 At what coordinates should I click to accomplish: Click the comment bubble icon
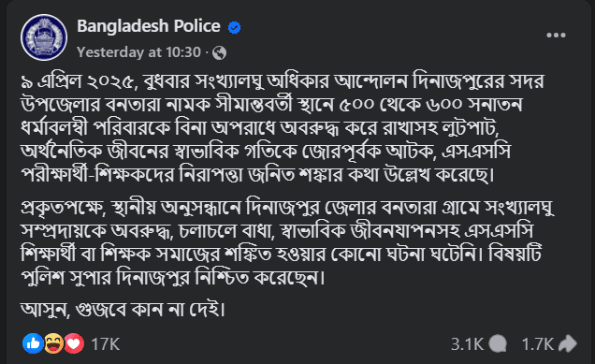(x=498, y=344)
